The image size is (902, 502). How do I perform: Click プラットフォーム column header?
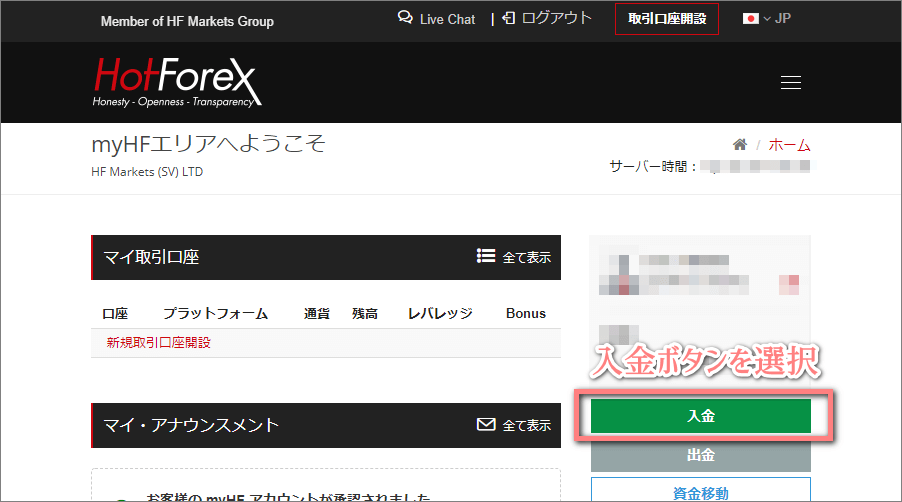point(216,313)
